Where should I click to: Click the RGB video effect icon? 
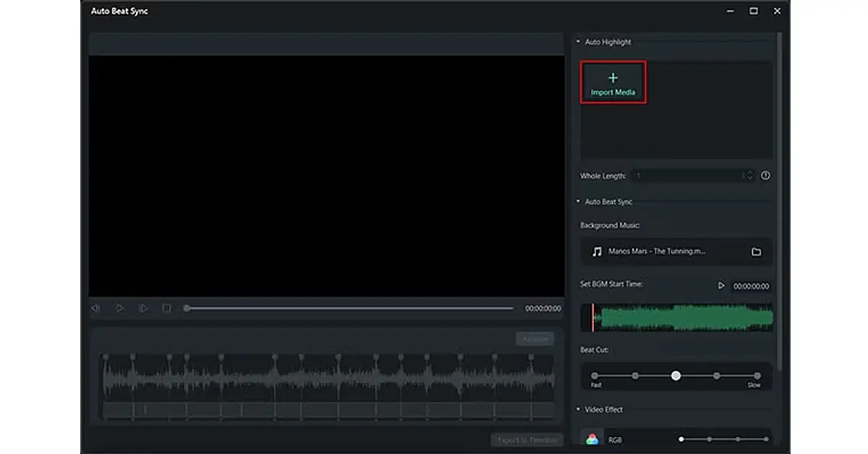coord(592,439)
